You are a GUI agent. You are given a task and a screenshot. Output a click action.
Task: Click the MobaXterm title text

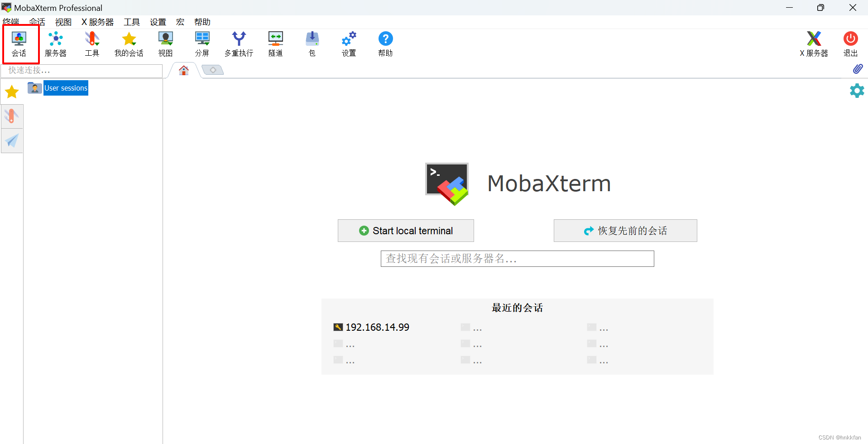click(549, 183)
